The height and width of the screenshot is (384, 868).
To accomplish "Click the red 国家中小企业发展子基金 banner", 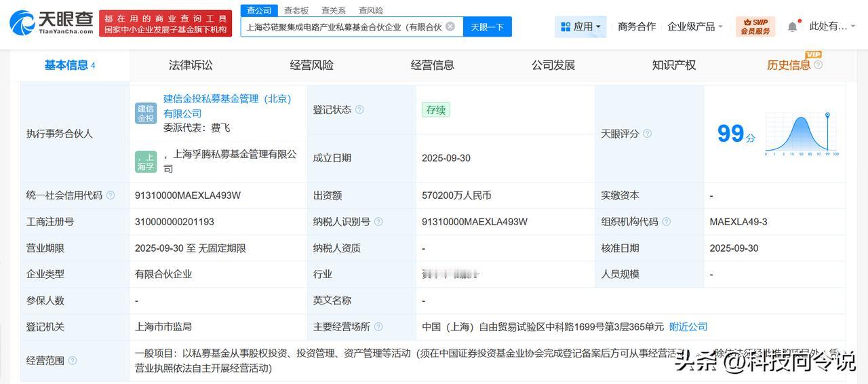I will click(165, 23).
